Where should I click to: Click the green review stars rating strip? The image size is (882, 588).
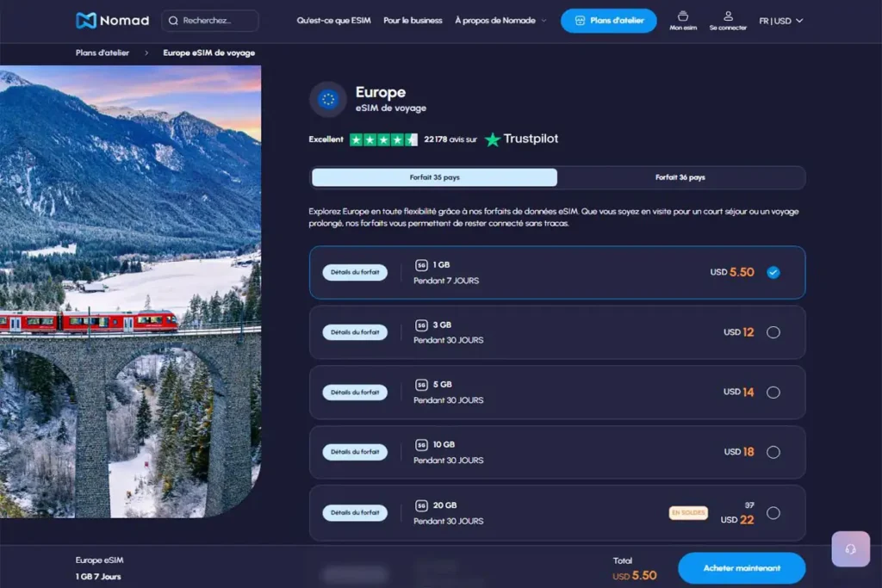pyautogui.click(x=383, y=139)
